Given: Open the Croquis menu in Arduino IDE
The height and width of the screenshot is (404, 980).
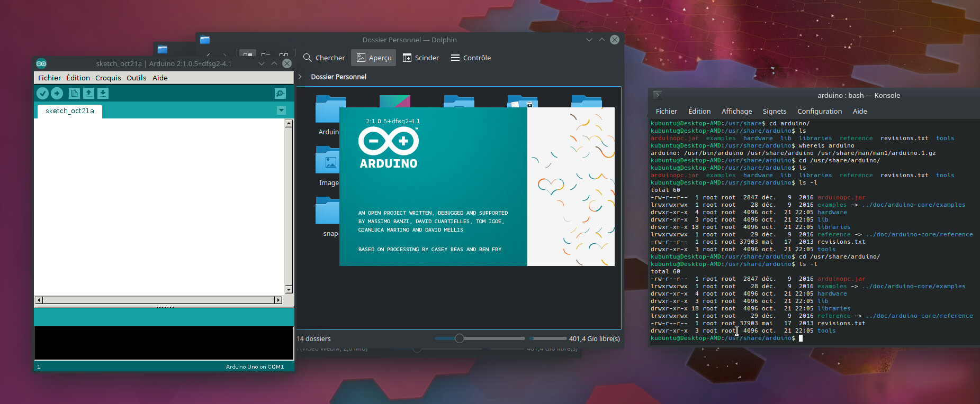Looking at the screenshot, I should 108,78.
